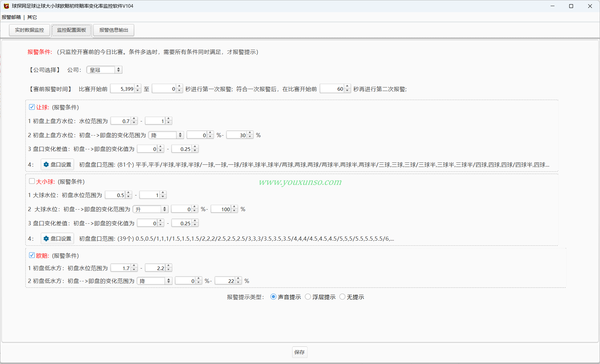
Task: Select the 无提示 radio button
Action: point(342,297)
